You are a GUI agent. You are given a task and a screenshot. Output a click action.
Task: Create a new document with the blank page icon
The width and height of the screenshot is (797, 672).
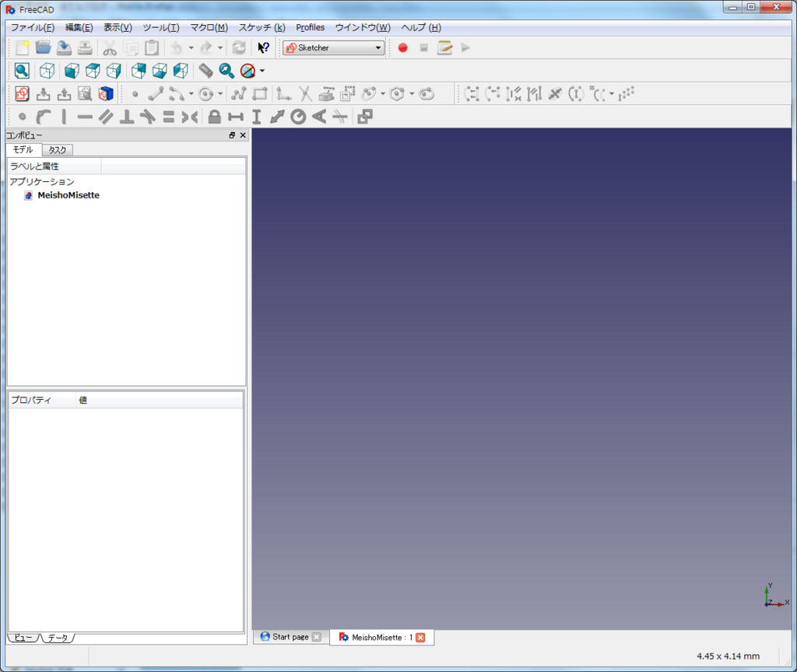pyautogui.click(x=22, y=47)
